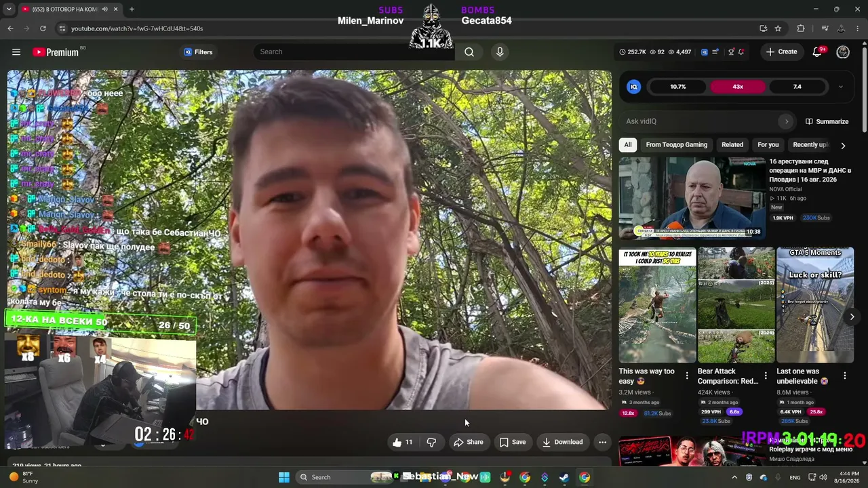Open Chrome three-dot menu
The height and width of the screenshot is (488, 868).
point(858,28)
